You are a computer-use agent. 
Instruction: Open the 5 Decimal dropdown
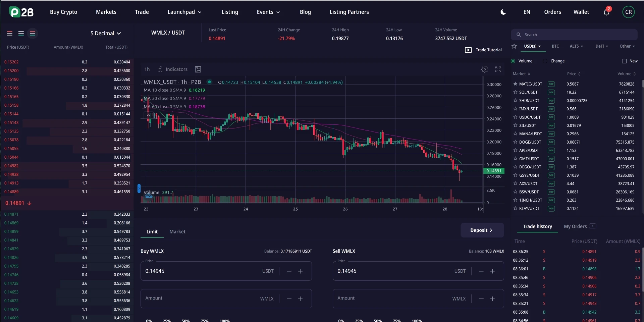[105, 33]
